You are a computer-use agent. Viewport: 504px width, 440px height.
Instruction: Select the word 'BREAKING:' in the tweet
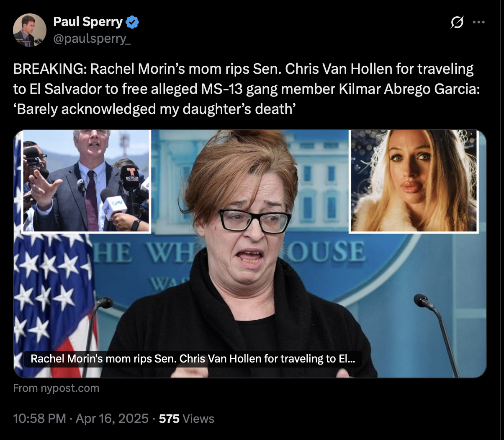click(x=50, y=69)
